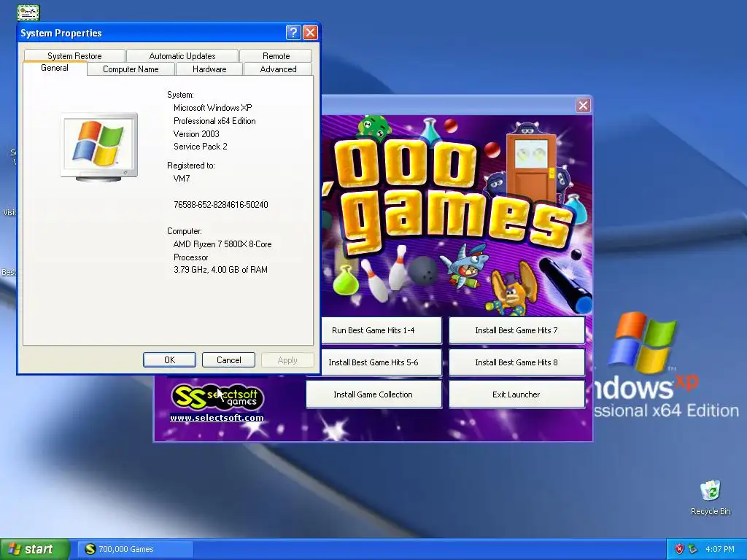Switch to the Hardware tab

coord(209,69)
